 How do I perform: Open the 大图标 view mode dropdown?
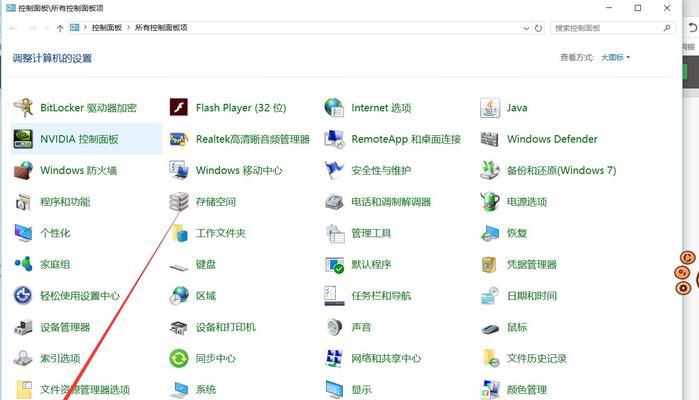click(615, 58)
